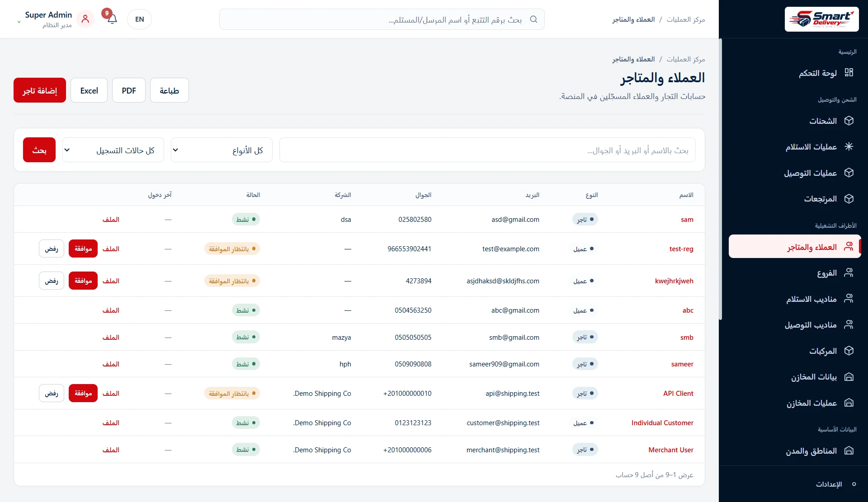Click the warehouse icon beside بيانات المخازن
This screenshot has width=868, height=502.
849,377
